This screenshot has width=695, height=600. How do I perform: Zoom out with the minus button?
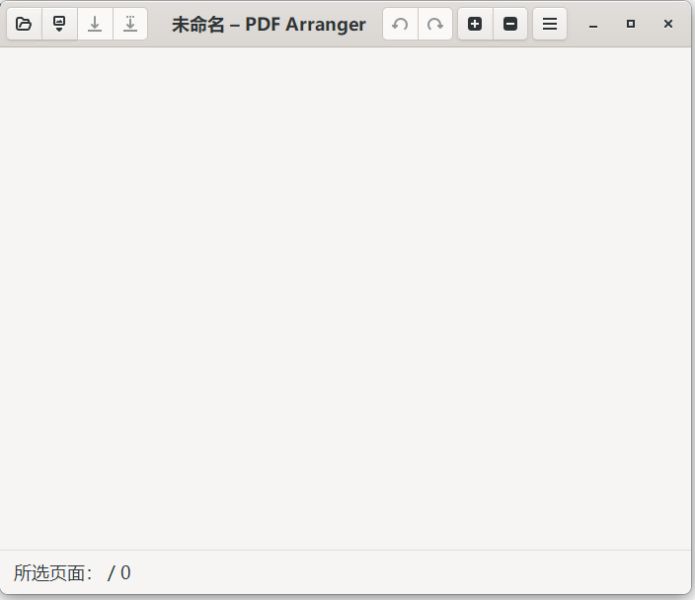point(510,24)
